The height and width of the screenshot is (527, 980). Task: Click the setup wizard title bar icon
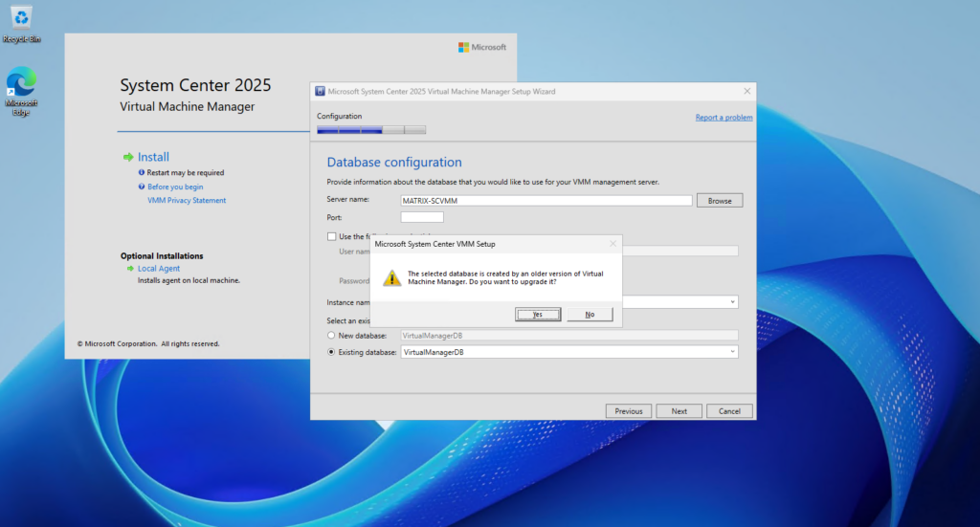point(320,91)
